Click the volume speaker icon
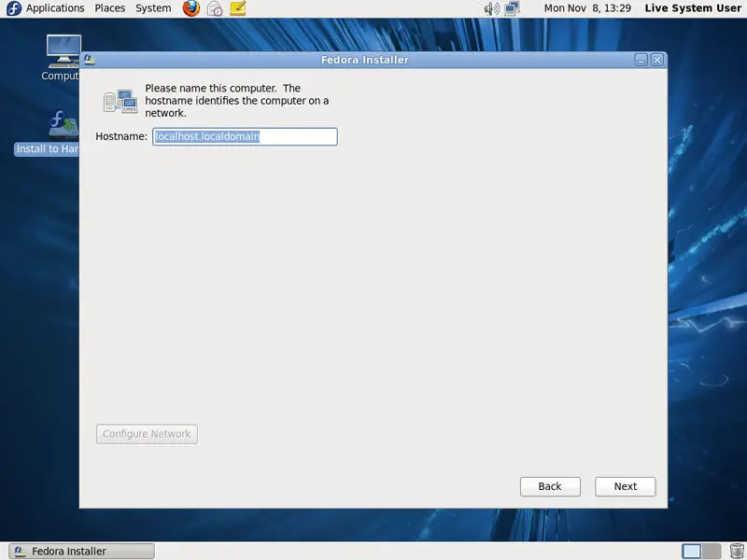Viewport: 747px width, 560px height. click(491, 8)
